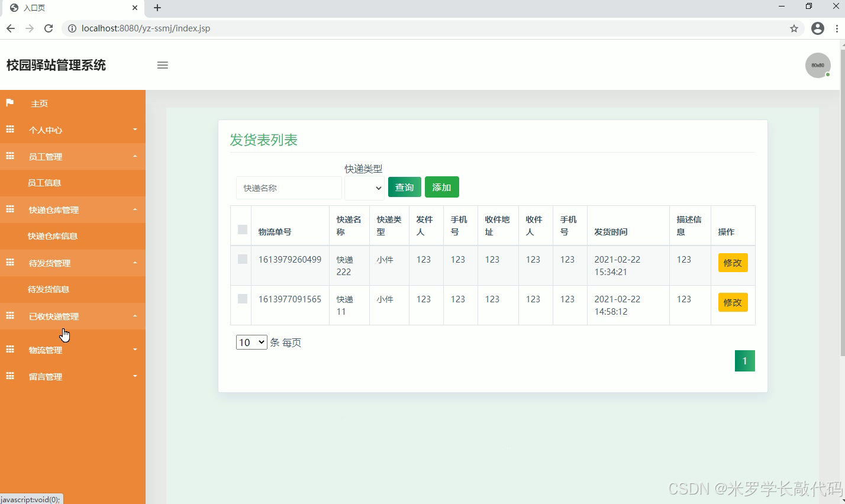Click the grid icon beside 快递仓库管理

tap(9, 209)
